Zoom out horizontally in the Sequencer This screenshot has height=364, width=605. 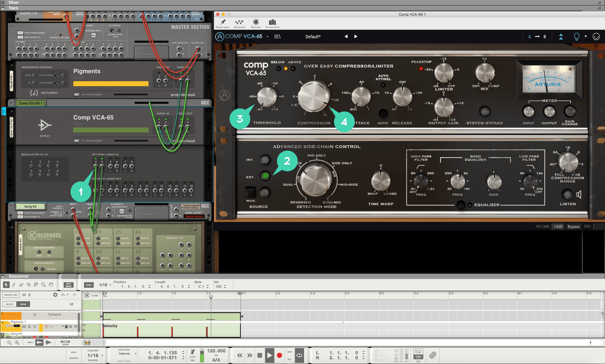click(x=9, y=343)
